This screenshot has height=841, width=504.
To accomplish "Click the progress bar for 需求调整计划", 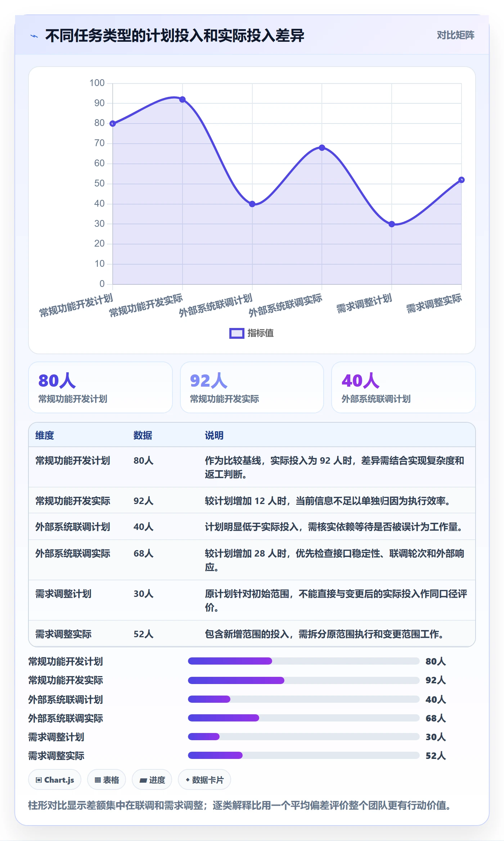I will click(x=304, y=737).
